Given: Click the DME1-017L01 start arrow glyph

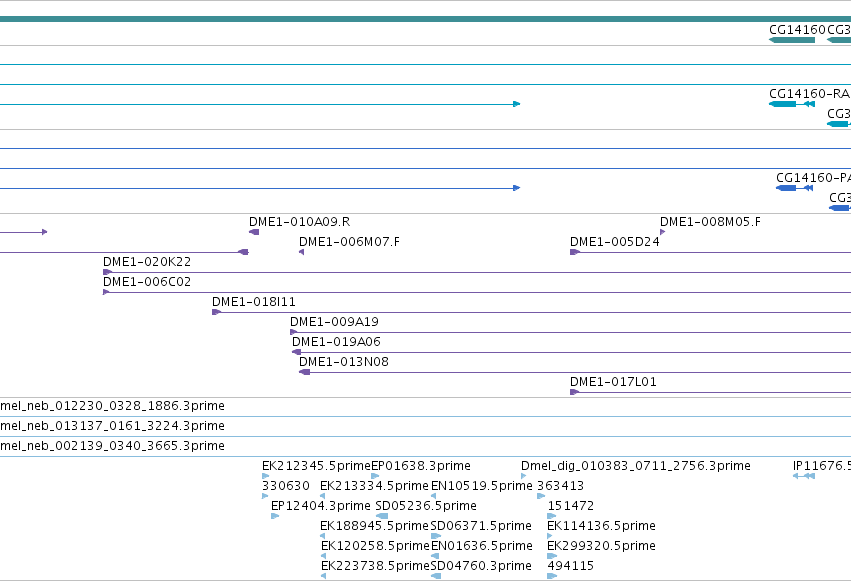Looking at the screenshot, I should click(x=574, y=392).
